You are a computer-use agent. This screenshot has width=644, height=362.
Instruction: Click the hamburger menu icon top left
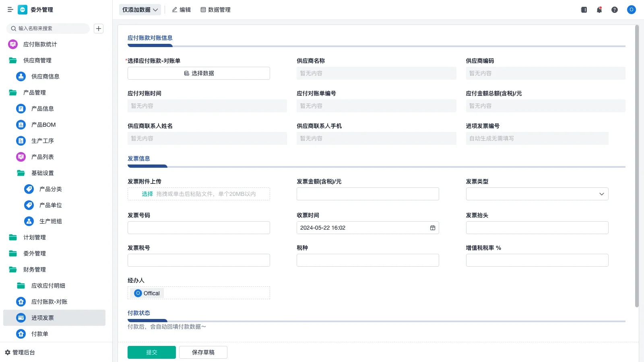tap(10, 10)
